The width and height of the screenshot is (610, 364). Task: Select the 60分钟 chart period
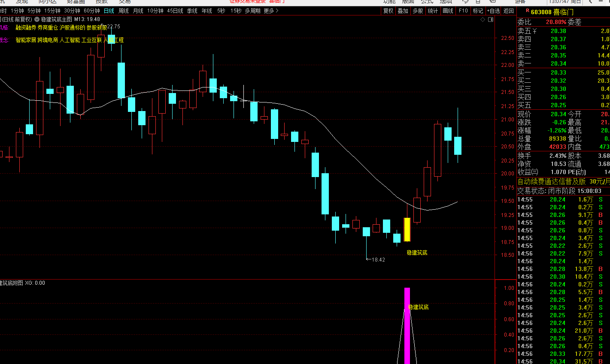92,11
